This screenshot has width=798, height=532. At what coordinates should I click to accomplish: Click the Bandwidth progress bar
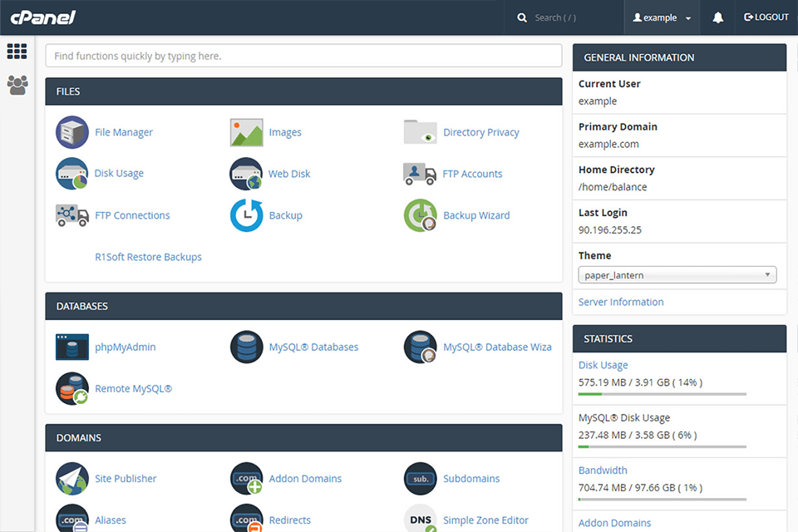click(663, 500)
